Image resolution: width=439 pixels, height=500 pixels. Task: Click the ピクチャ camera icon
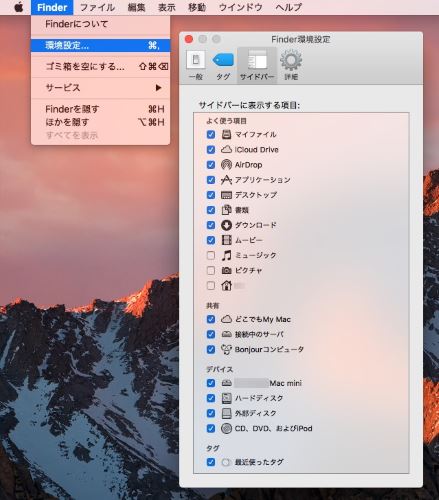pos(226,270)
